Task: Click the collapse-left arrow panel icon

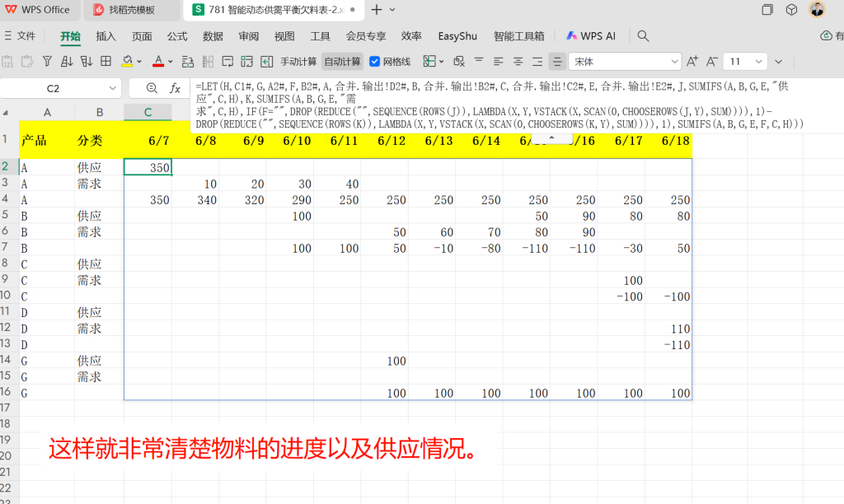Action: 266,61
